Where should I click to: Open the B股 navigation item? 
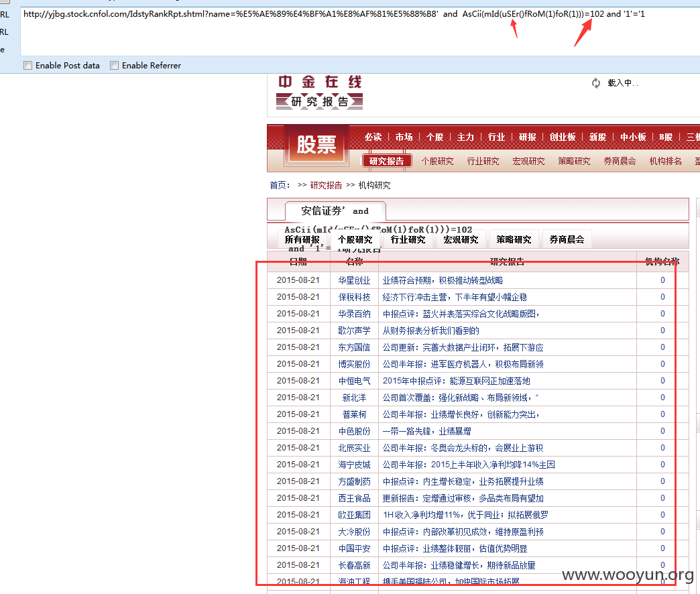(x=666, y=137)
